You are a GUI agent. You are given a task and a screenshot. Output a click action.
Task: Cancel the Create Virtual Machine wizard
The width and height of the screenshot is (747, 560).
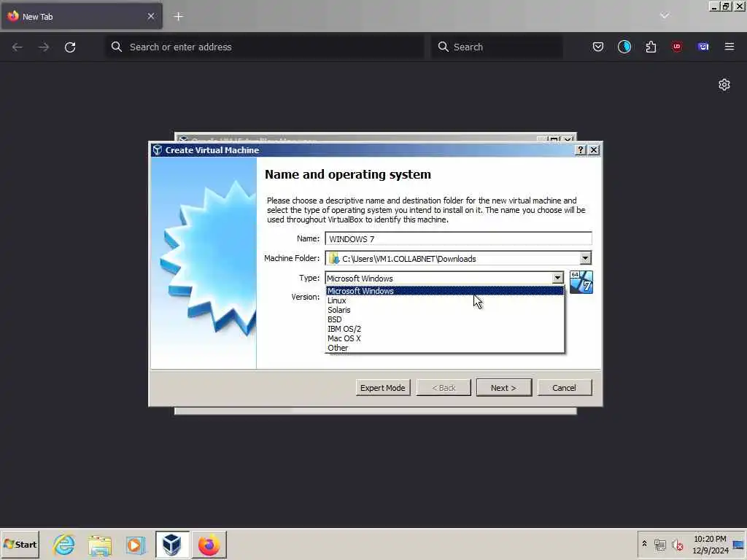pyautogui.click(x=564, y=388)
